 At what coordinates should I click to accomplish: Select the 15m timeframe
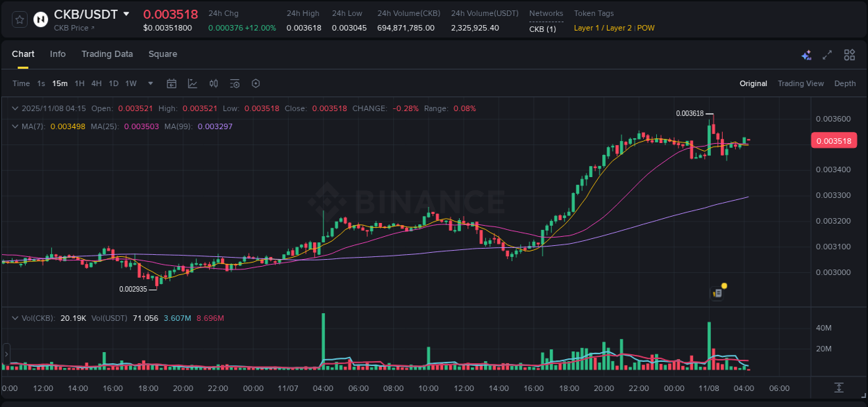60,83
